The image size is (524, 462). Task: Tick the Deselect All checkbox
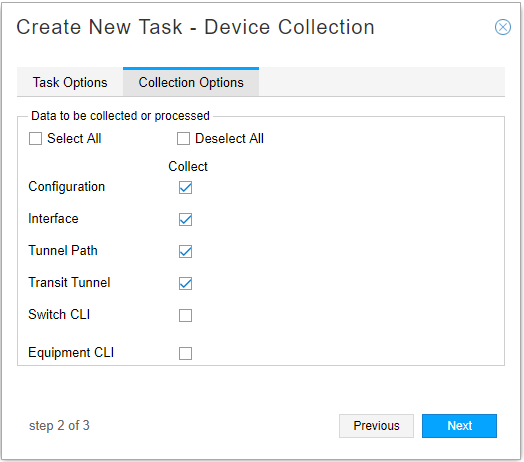coord(183,138)
